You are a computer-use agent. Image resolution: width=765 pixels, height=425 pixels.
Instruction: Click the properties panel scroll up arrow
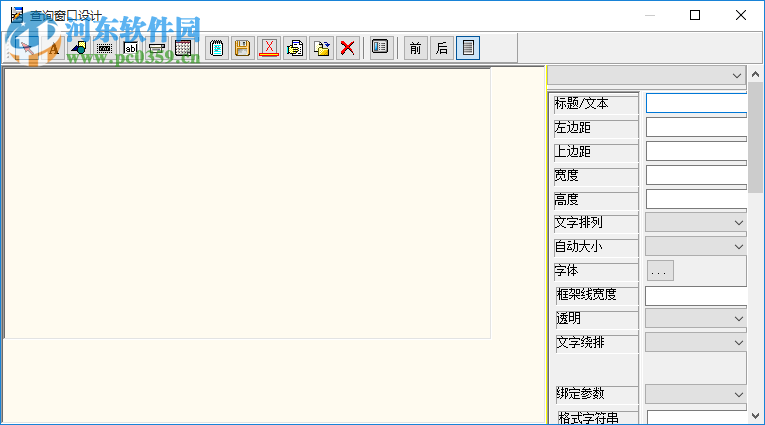tap(755, 74)
